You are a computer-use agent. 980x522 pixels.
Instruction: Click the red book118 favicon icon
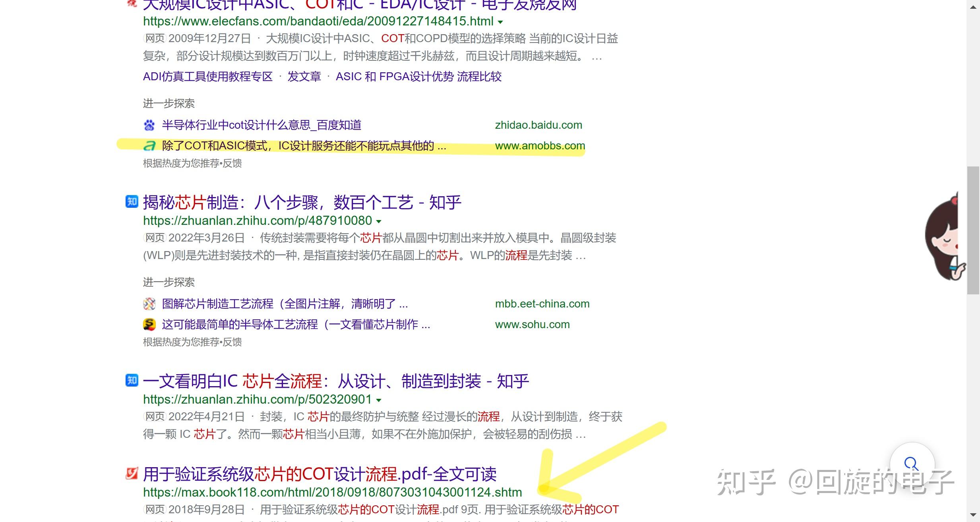coord(132,474)
